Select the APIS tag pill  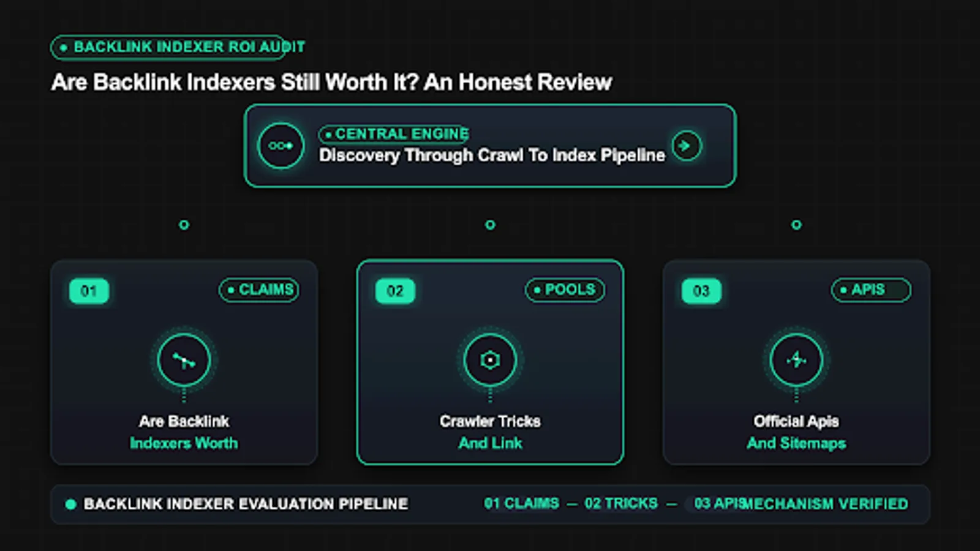[x=871, y=290]
